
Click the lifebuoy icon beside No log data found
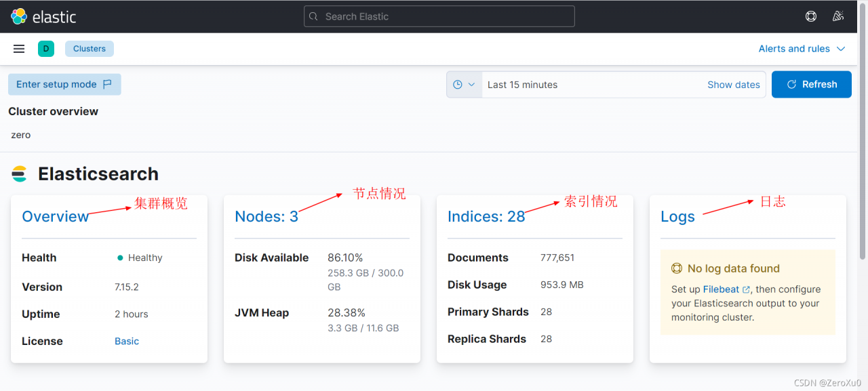676,268
